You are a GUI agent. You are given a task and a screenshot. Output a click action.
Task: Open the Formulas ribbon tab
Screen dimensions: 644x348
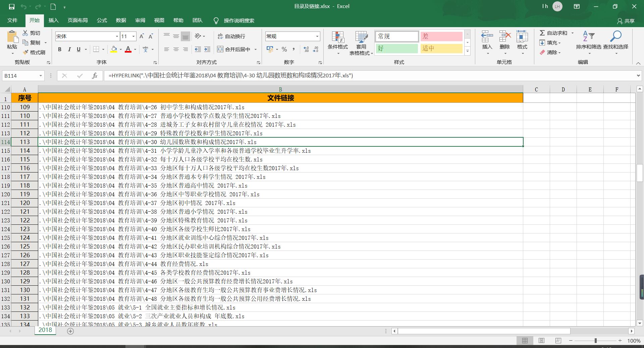[102, 20]
